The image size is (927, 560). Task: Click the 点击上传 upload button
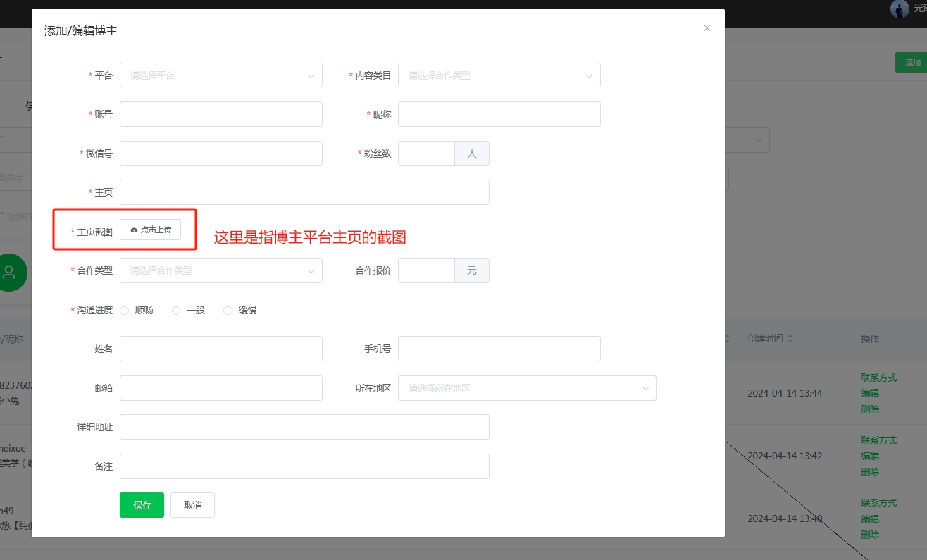(150, 230)
